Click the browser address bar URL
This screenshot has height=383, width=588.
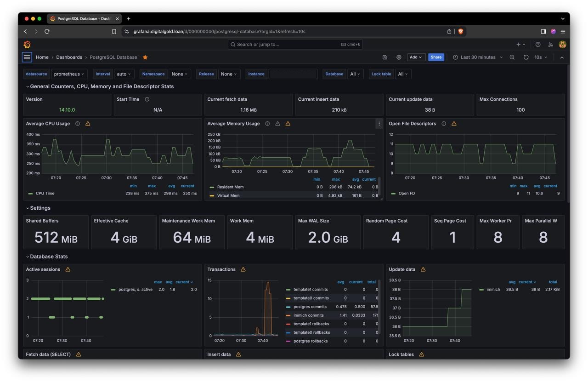tap(219, 31)
